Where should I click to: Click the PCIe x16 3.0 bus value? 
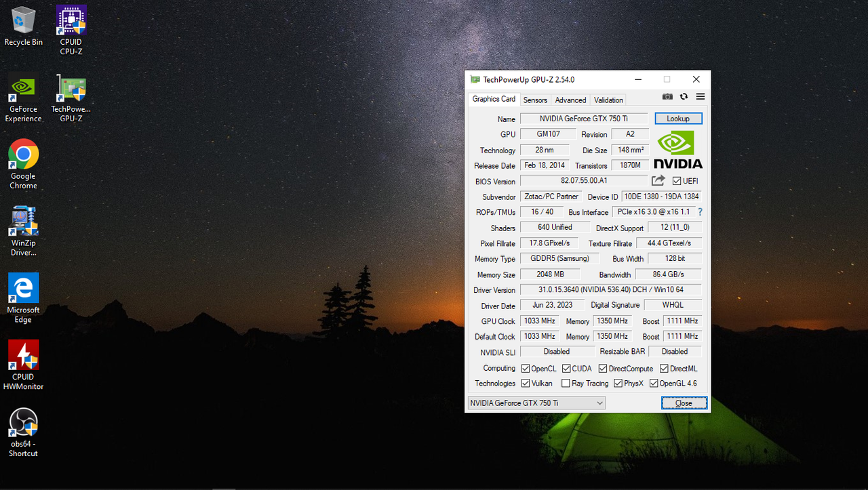pyautogui.click(x=654, y=212)
